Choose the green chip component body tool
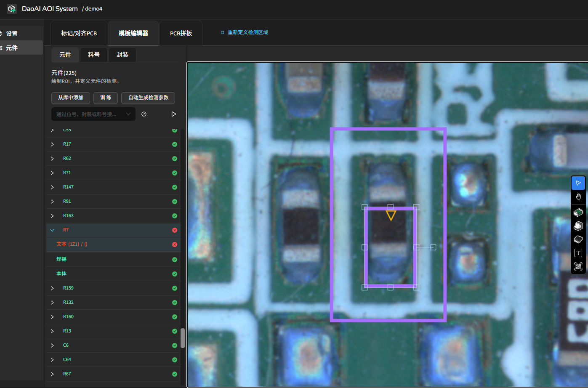The image size is (588, 388). click(578, 213)
